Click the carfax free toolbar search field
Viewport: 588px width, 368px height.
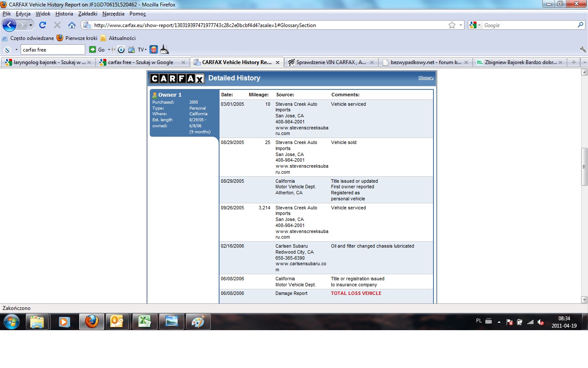coord(53,49)
